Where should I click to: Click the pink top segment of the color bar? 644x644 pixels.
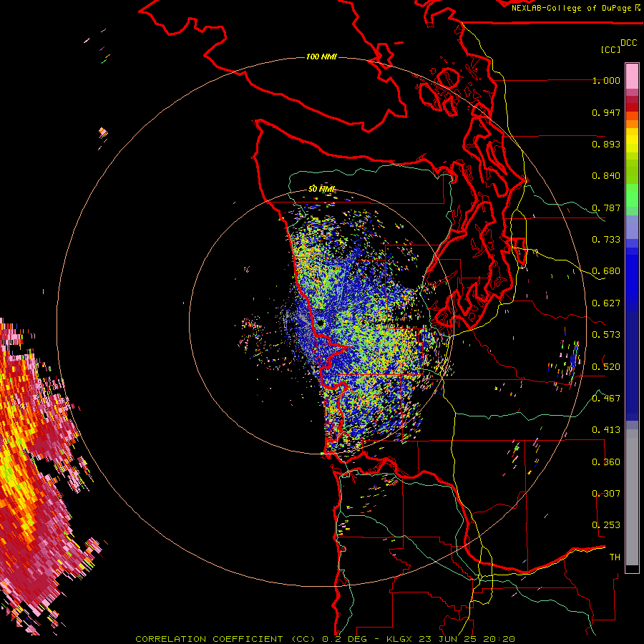coord(632,76)
